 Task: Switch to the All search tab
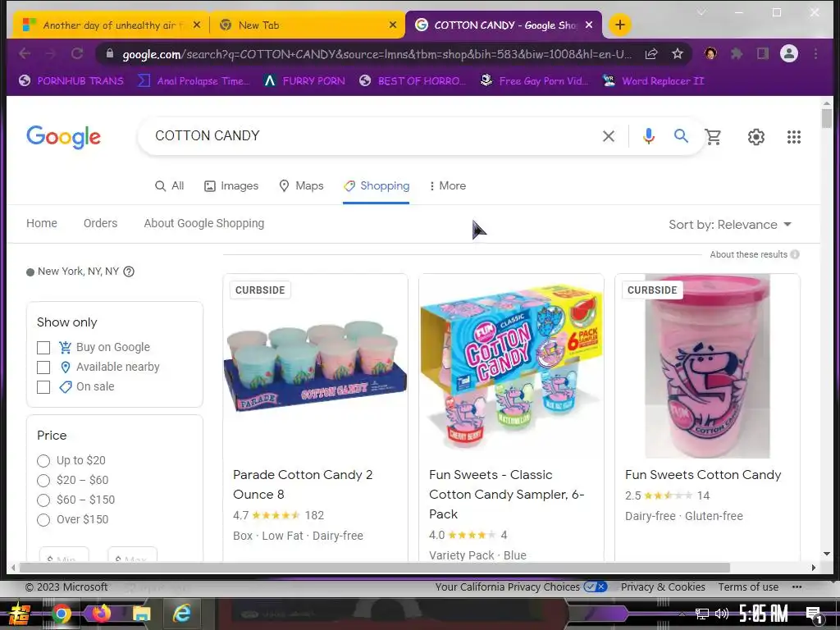coord(169,186)
